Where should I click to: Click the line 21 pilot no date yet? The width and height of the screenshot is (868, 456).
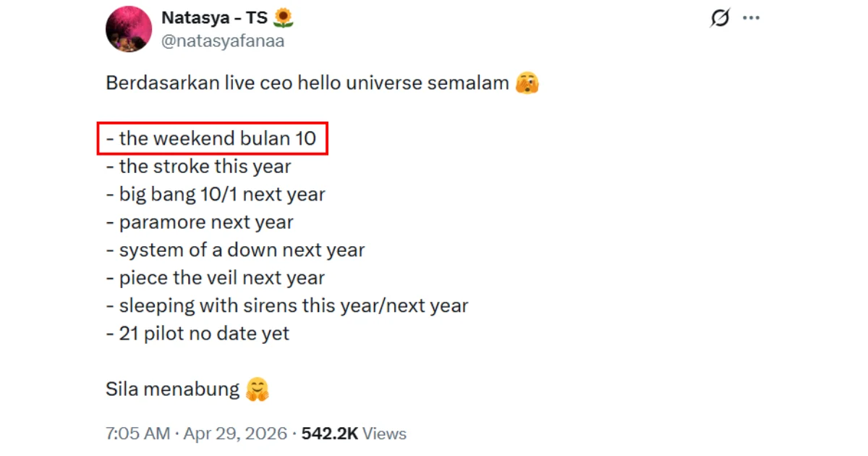tap(197, 333)
